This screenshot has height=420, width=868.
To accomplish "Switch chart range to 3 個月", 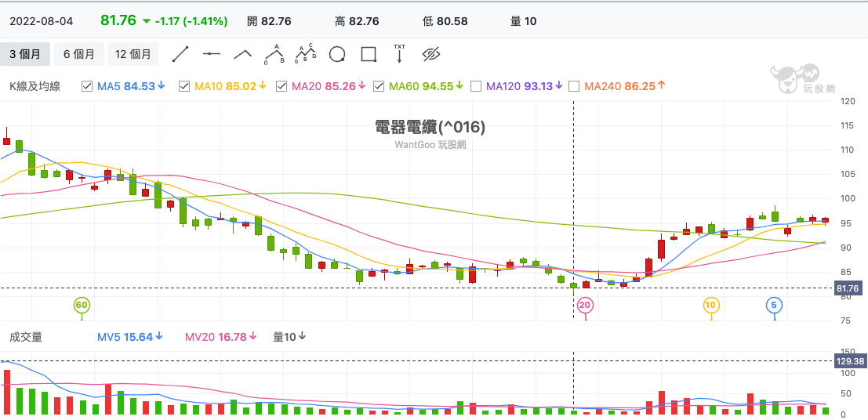I will click(x=25, y=54).
